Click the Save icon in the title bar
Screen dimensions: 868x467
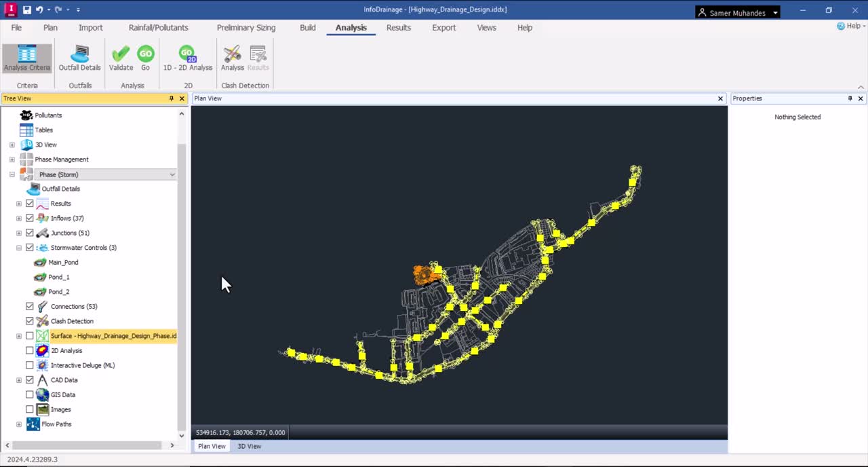(27, 10)
